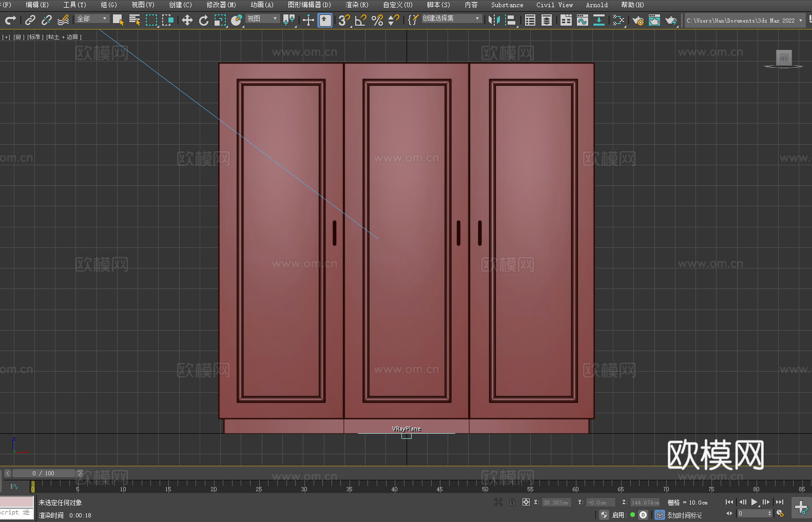Toggle the Window/Crossing selection mode
The height and width of the screenshot is (522, 812).
tap(168, 20)
